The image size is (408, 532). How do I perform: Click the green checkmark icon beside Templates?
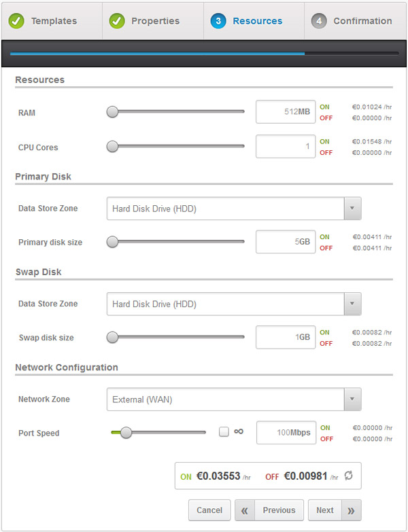click(x=16, y=21)
